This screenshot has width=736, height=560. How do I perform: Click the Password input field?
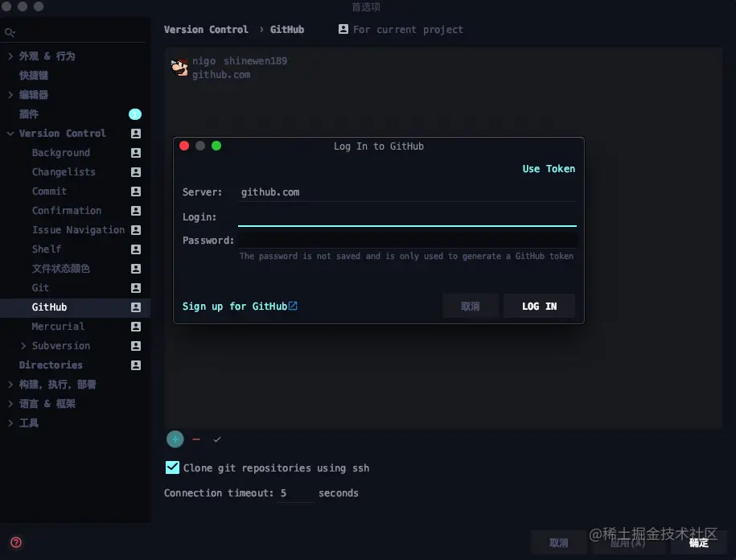click(x=407, y=240)
